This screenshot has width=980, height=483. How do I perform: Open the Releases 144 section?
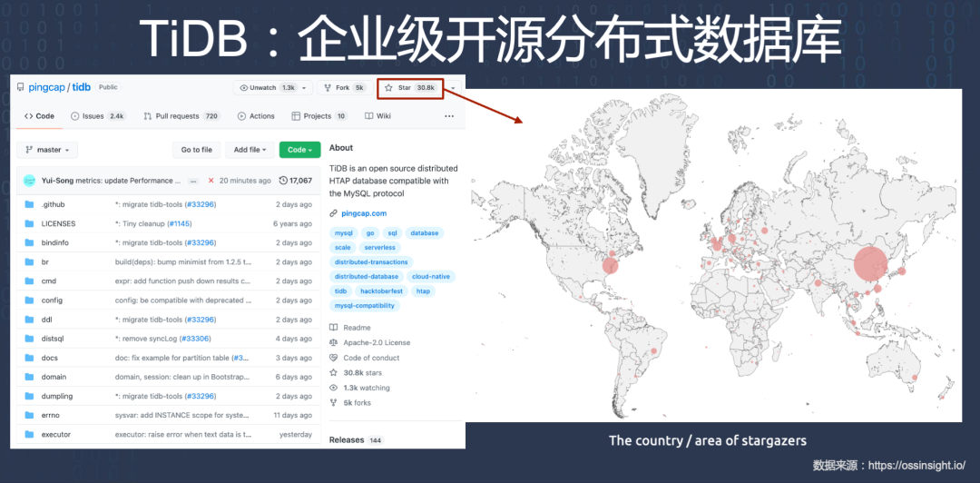pyautogui.click(x=356, y=439)
